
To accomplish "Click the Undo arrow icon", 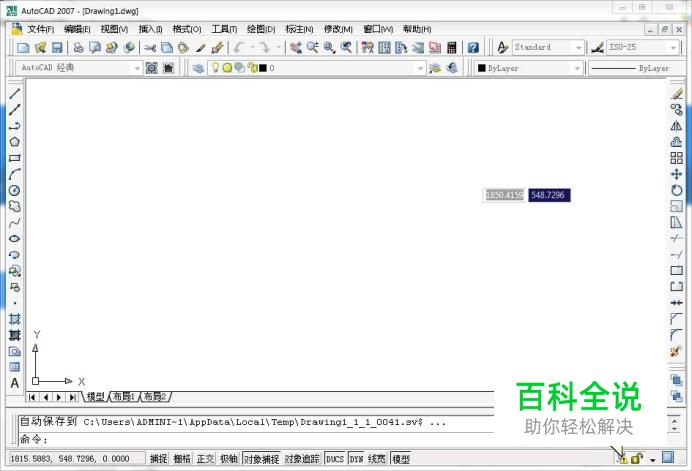I will click(240, 47).
